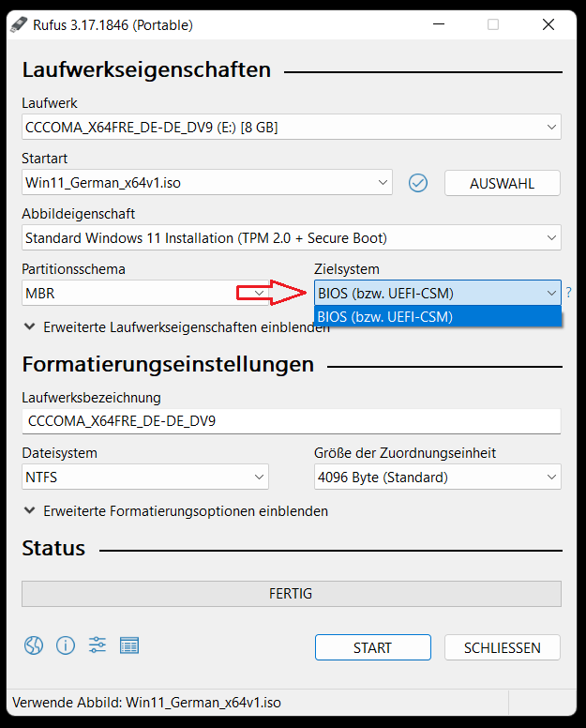Click the Zielsystem label
The height and width of the screenshot is (728, 586).
click(x=347, y=269)
